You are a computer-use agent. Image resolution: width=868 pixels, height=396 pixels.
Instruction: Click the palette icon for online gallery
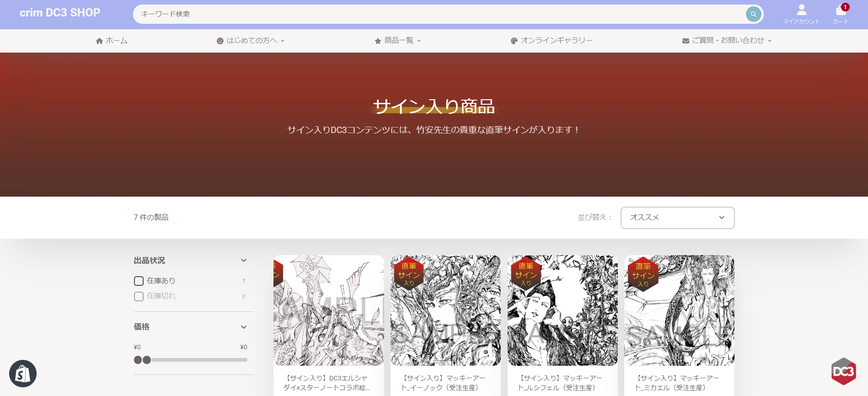(514, 41)
